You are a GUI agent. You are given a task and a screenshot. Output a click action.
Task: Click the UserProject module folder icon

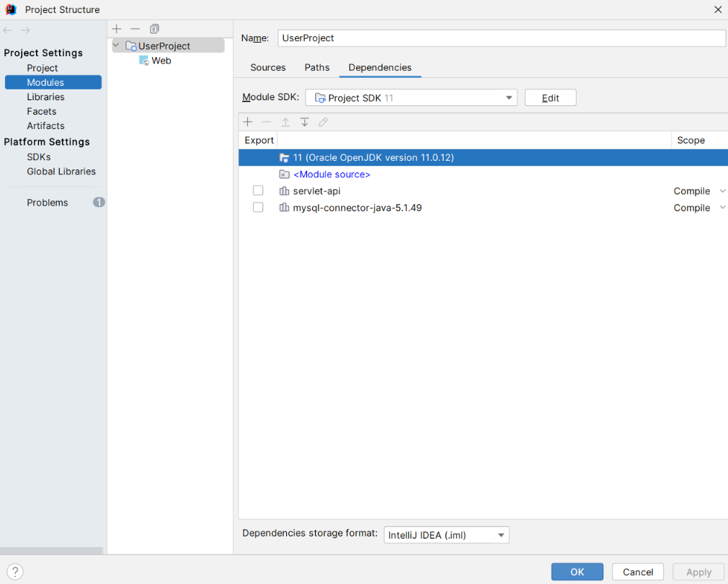(131, 46)
